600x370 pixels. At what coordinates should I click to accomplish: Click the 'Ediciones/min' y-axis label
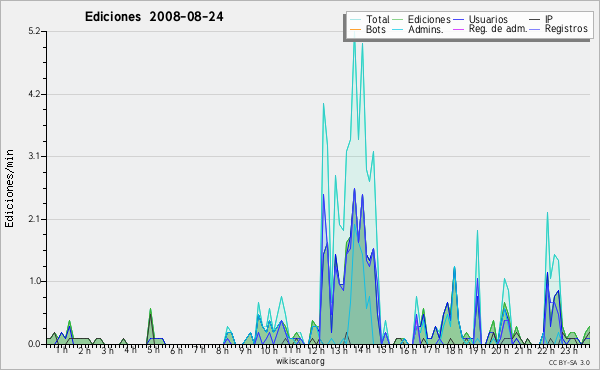[9, 188]
